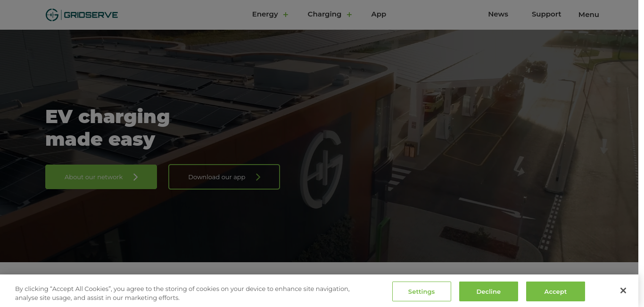Viewport: 644px width, 307px height.
Task: Go to the App page link
Action: [379, 14]
